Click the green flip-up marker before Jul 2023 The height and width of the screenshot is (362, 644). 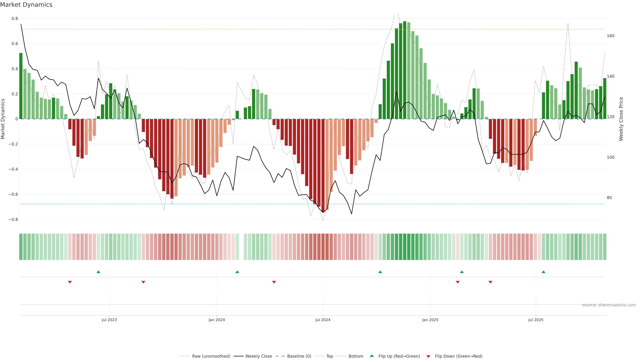click(x=98, y=272)
